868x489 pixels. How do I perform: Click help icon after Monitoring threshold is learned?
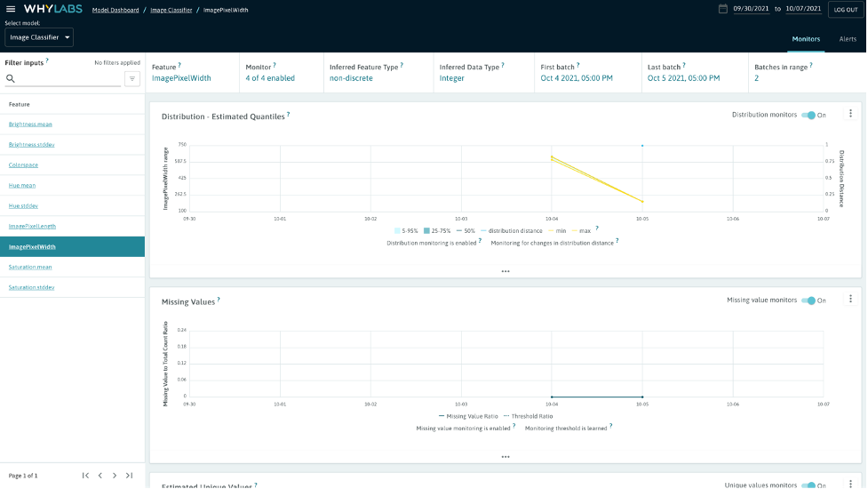pyautogui.click(x=611, y=426)
